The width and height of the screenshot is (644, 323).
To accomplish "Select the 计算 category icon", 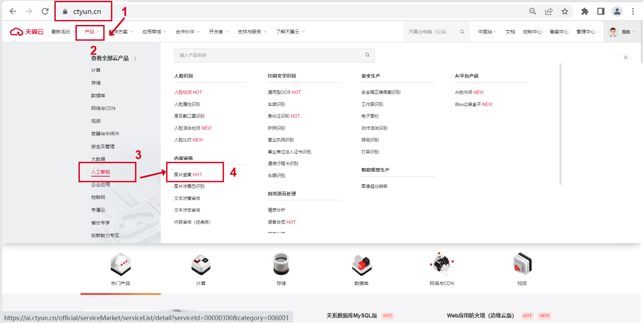I will 201,265.
